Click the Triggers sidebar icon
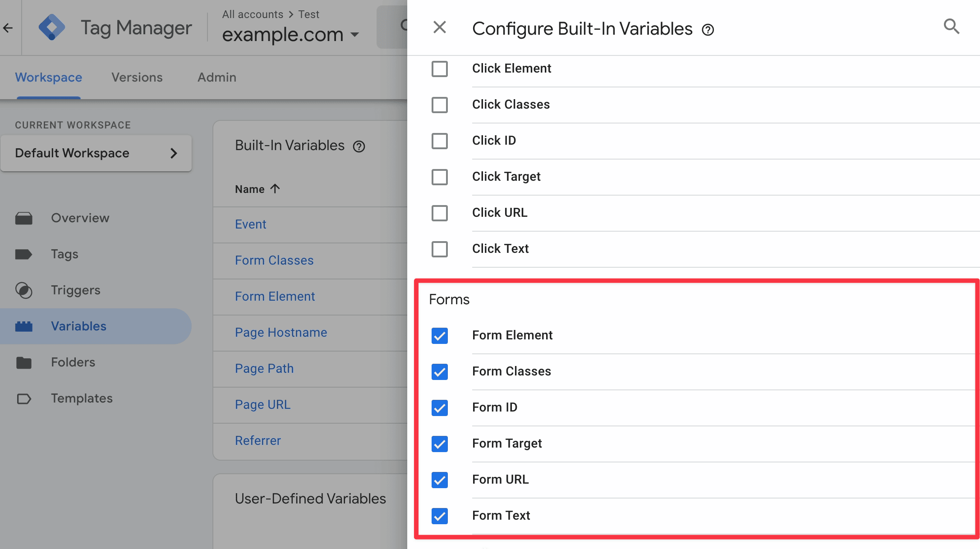 point(23,290)
